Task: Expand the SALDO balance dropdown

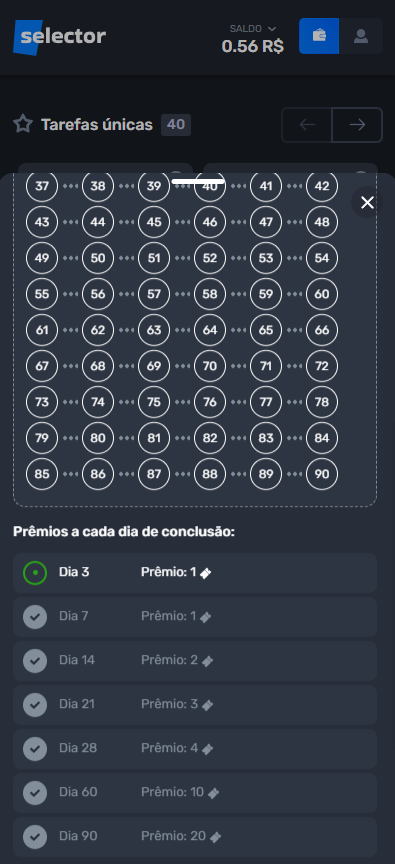Action: [253, 29]
